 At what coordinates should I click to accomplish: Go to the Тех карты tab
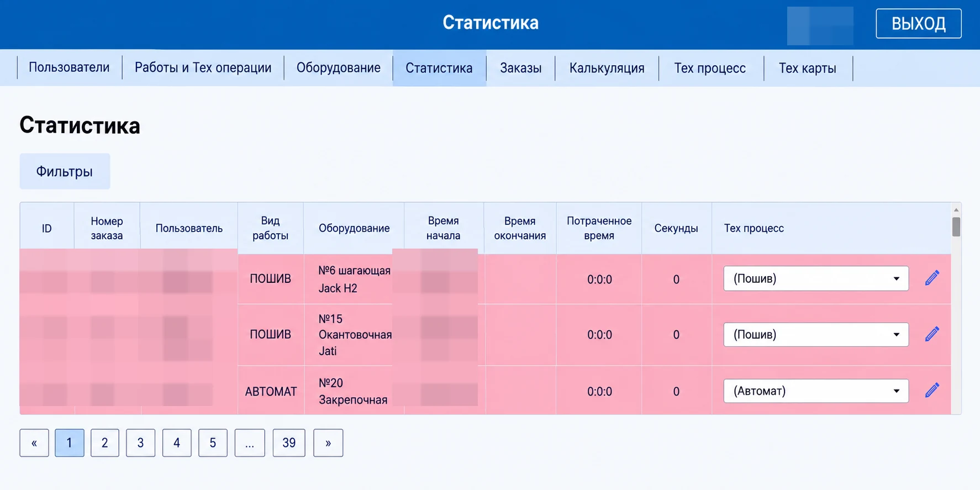tap(807, 68)
